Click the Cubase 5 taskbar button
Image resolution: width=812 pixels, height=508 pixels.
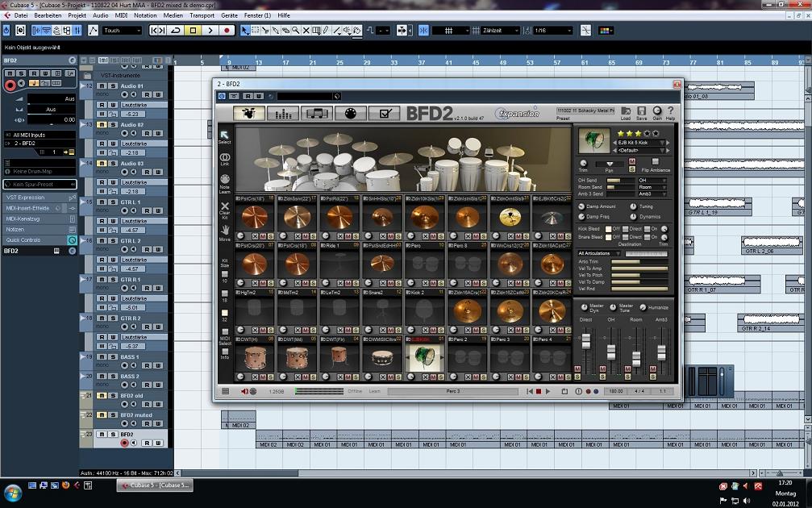pos(154,485)
